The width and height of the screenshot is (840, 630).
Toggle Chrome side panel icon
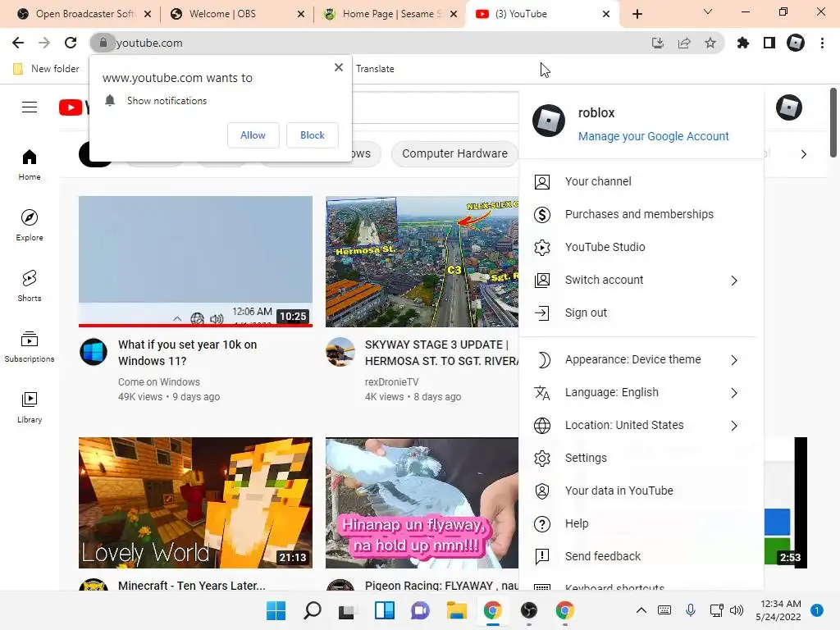pyautogui.click(x=769, y=43)
